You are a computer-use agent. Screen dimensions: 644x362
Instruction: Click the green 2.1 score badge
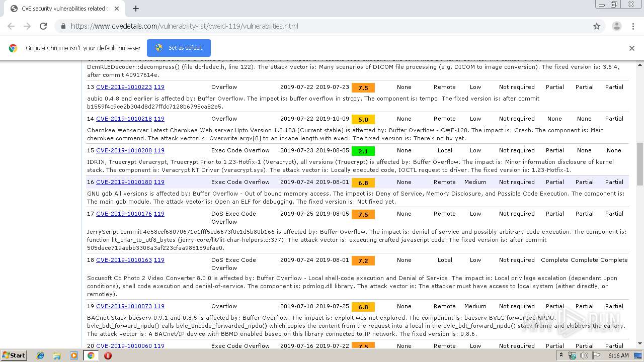(x=363, y=151)
